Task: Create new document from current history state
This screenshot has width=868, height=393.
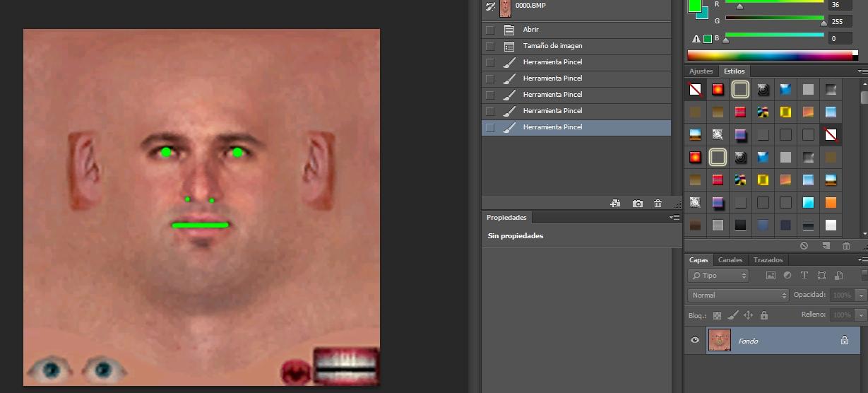Action: [x=616, y=204]
